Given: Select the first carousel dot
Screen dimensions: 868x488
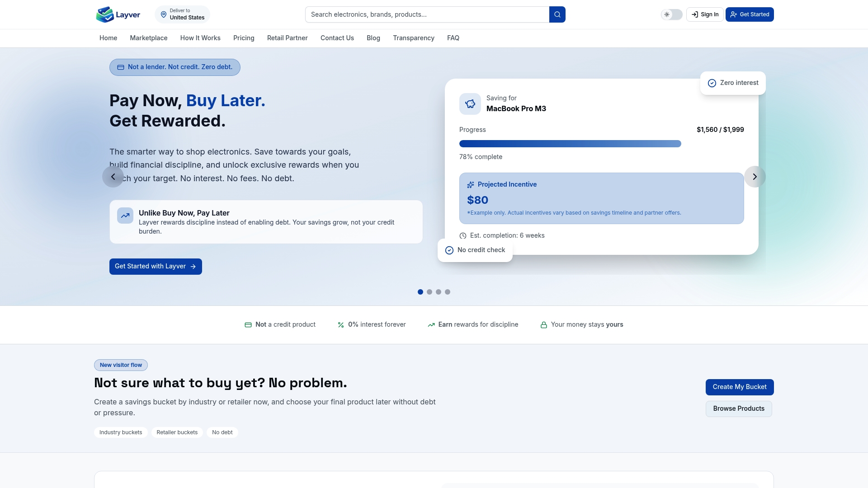Looking at the screenshot, I should point(420,292).
